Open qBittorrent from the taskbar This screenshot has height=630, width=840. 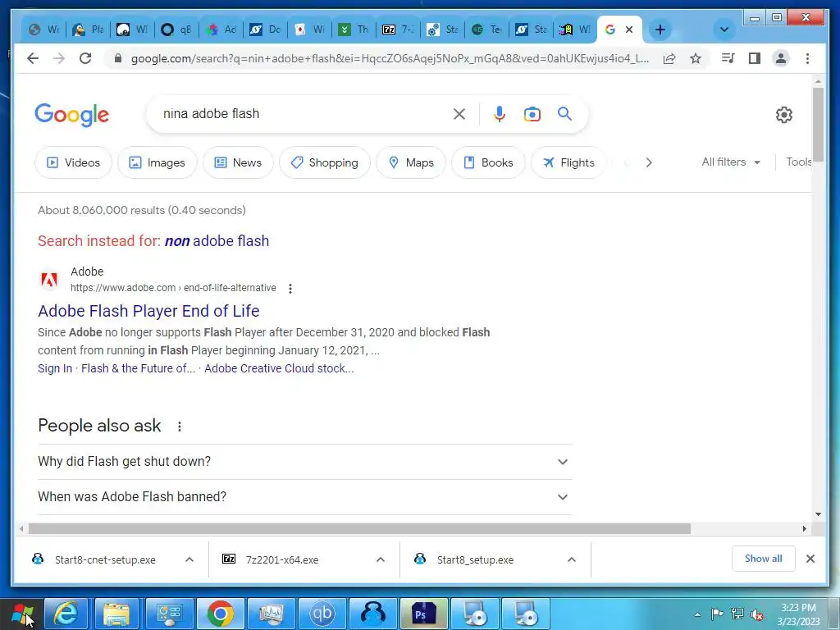click(x=322, y=614)
